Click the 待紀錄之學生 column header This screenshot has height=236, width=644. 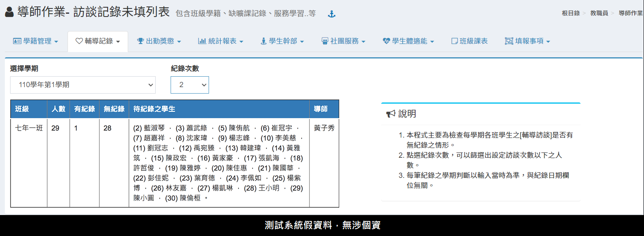coord(154,109)
